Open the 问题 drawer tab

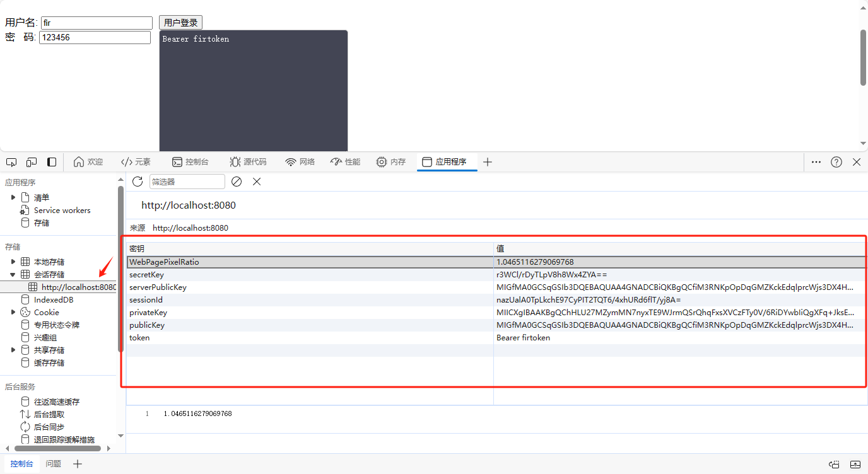pyautogui.click(x=54, y=464)
